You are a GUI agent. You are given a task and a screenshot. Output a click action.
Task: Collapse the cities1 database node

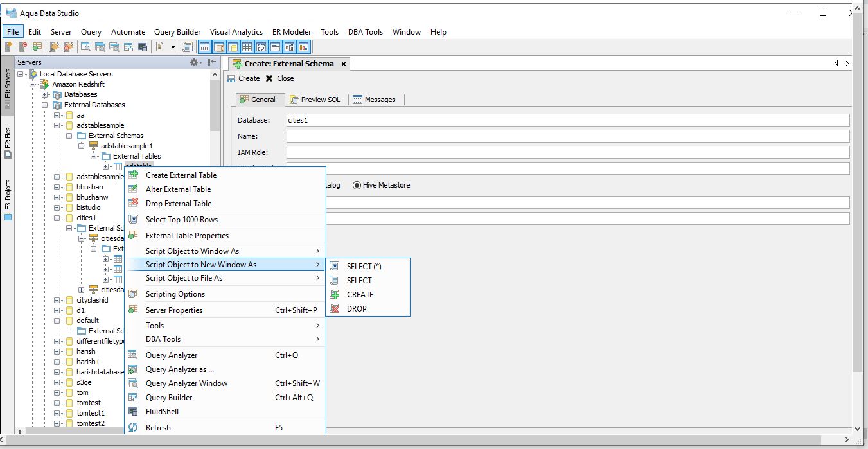tap(57, 218)
